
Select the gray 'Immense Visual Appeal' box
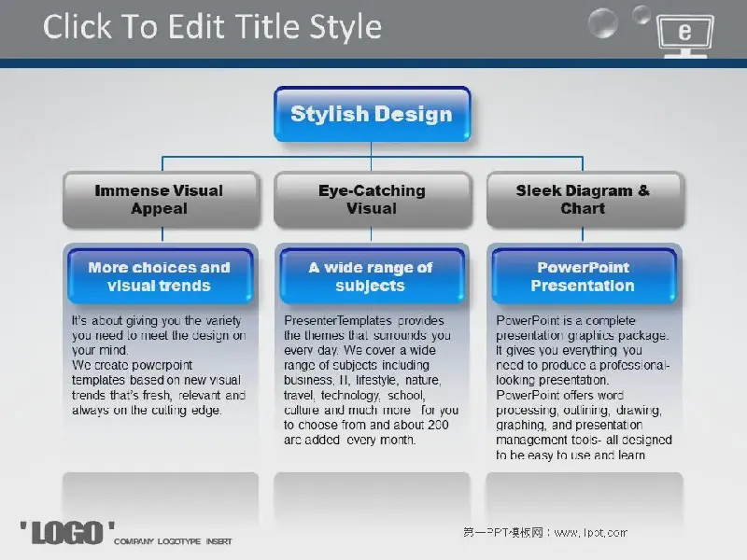pyautogui.click(x=159, y=200)
